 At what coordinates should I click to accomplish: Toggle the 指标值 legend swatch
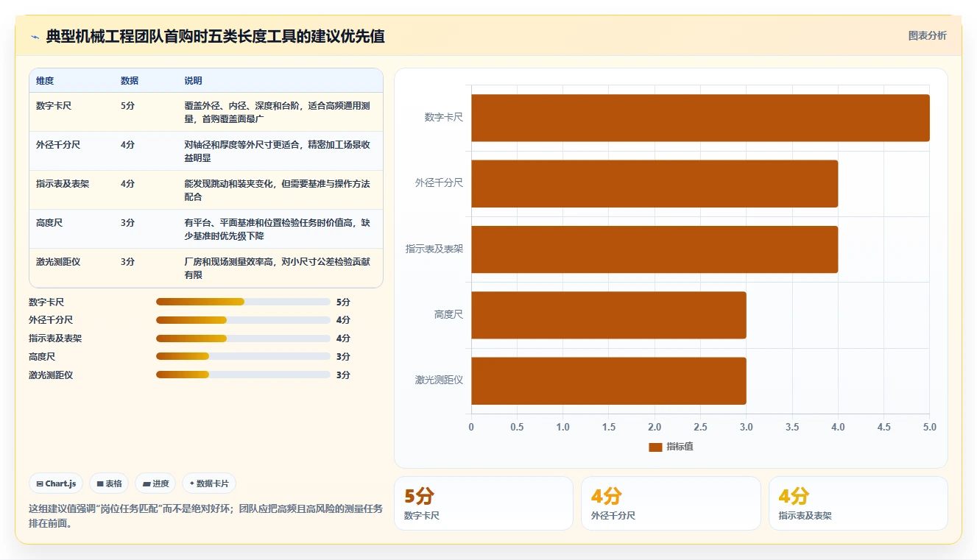coord(655,447)
